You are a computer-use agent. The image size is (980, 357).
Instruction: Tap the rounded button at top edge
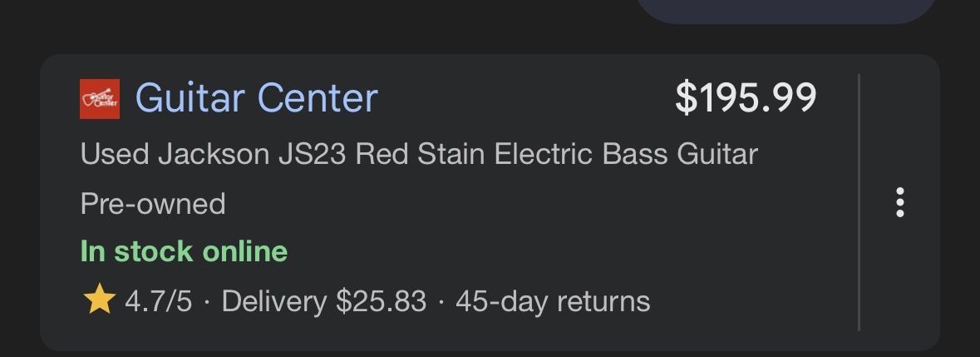pos(785,10)
